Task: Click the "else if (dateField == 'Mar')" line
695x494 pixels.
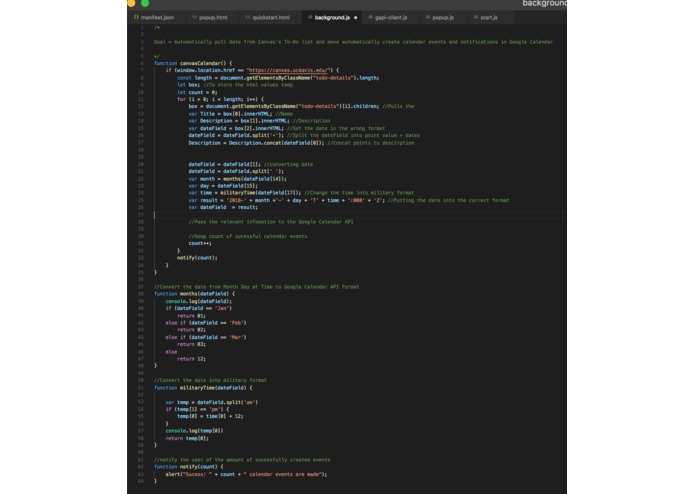Action: (206, 337)
